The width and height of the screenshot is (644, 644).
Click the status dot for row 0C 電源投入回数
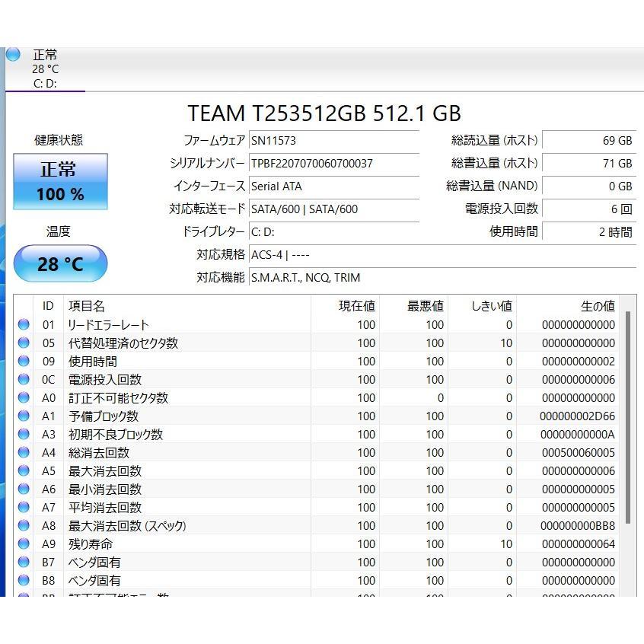[24, 379]
